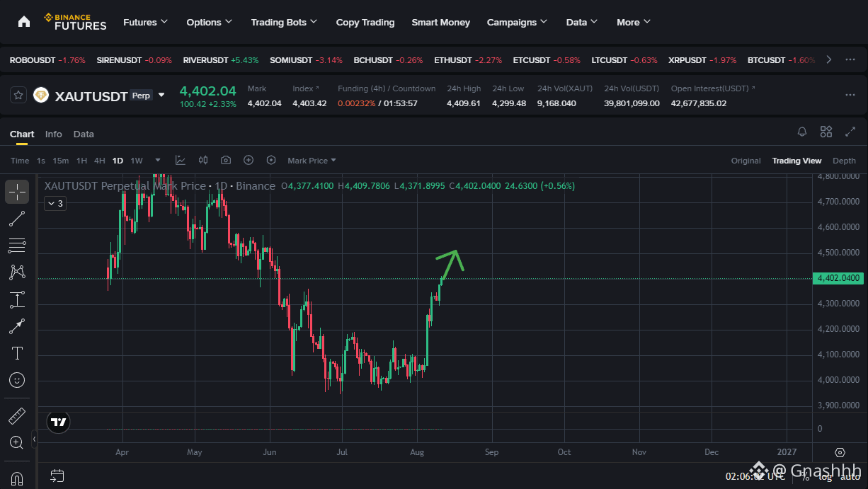Open the Options menu
Screen dimensions: 868x489
(x=210, y=22)
